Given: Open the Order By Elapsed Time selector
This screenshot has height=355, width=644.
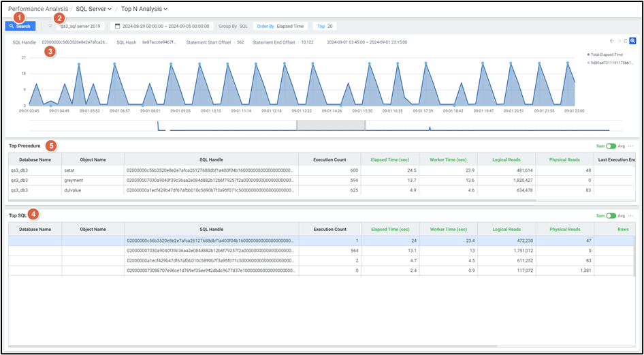Looking at the screenshot, I should (x=280, y=27).
